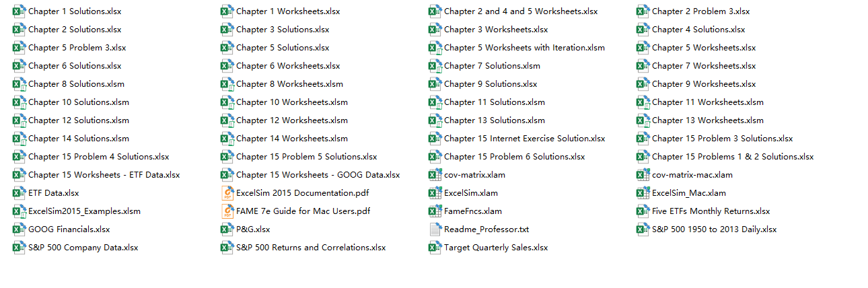
Task: Select file name Chapter 9 Worksheets.xlsx
Action: click(704, 84)
